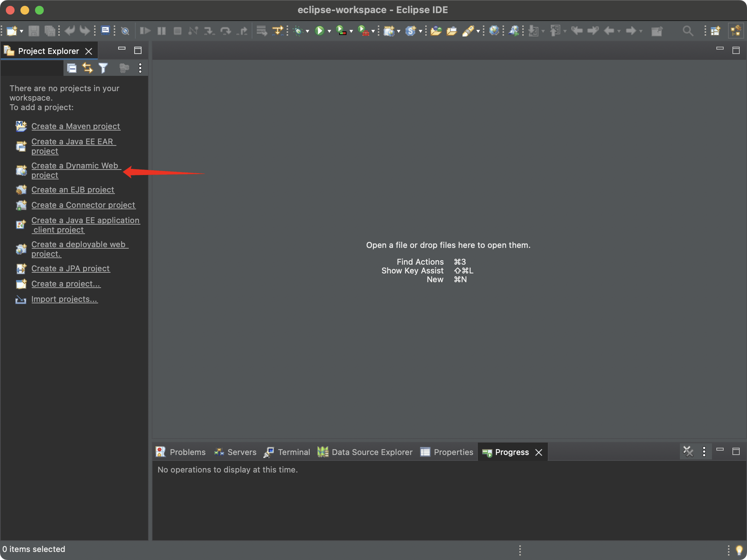Screen dimensions: 747x560
Task: Expand the New Servlet dropdown arrow
Action: [421, 31]
